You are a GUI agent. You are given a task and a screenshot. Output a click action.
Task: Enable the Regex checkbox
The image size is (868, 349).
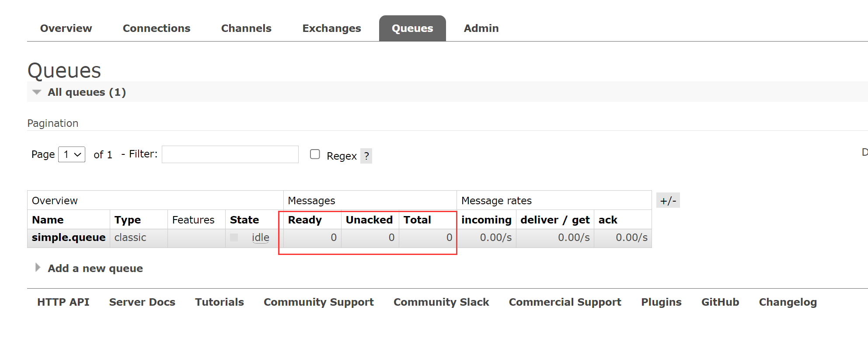[315, 154]
